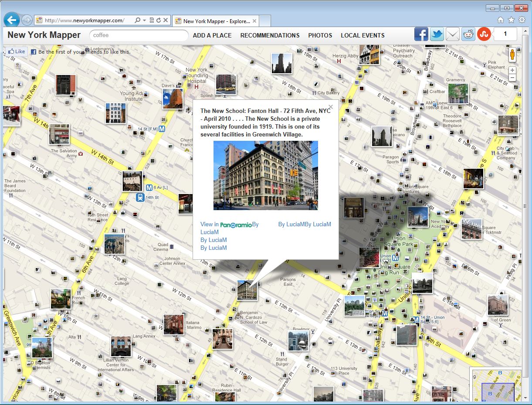Open the View in Panoramio link
Screen dimensions: 532x405
pos(226,225)
